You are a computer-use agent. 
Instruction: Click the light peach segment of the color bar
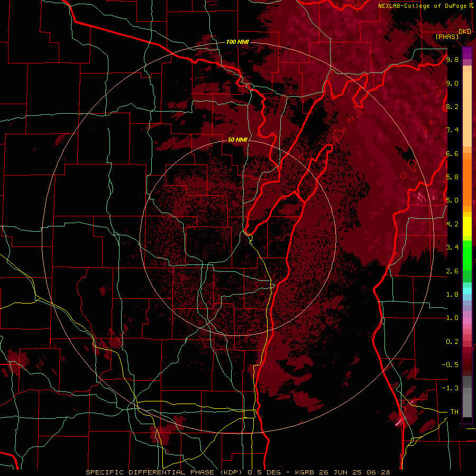tap(467, 108)
